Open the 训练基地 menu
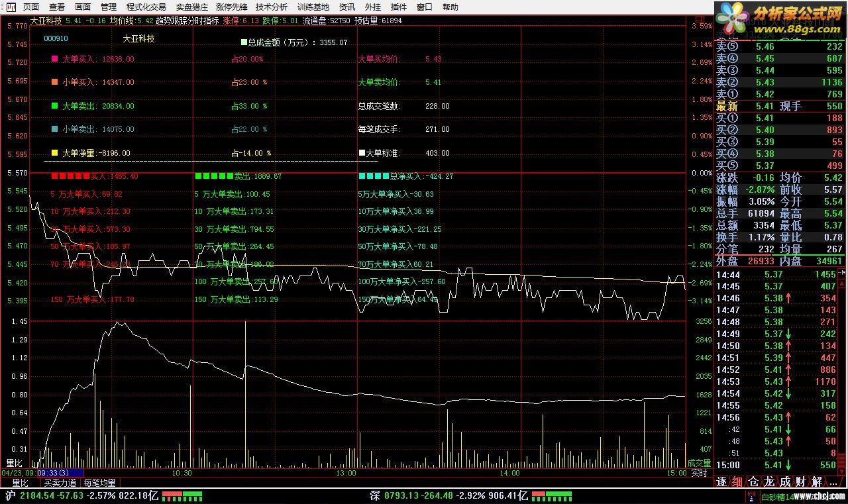 [313, 7]
